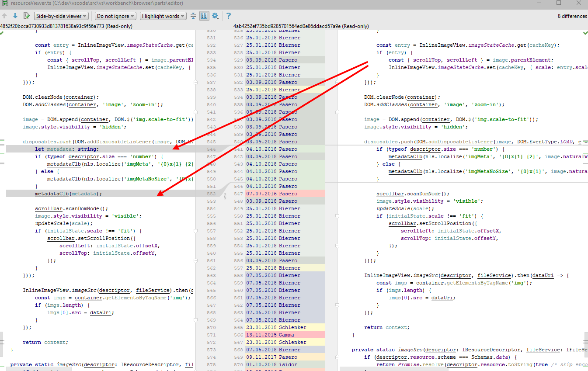This screenshot has width=588, height=371.
Task: Open the Highlight words mode dropdown
Action: (163, 16)
